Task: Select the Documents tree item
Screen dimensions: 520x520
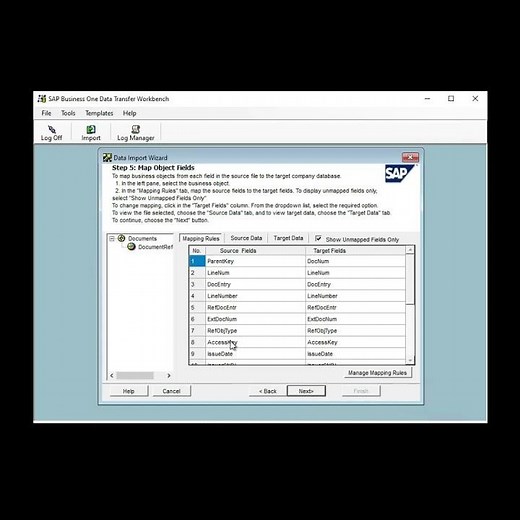Action: (142, 238)
